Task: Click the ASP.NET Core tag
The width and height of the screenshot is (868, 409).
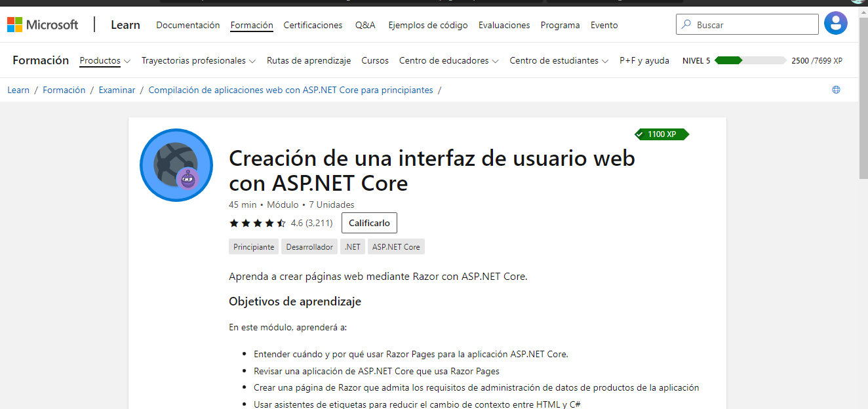Action: pyautogui.click(x=396, y=247)
